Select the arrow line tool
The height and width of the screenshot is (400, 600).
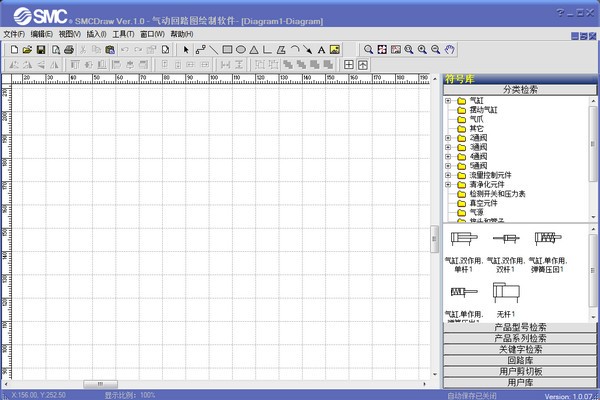(308, 49)
